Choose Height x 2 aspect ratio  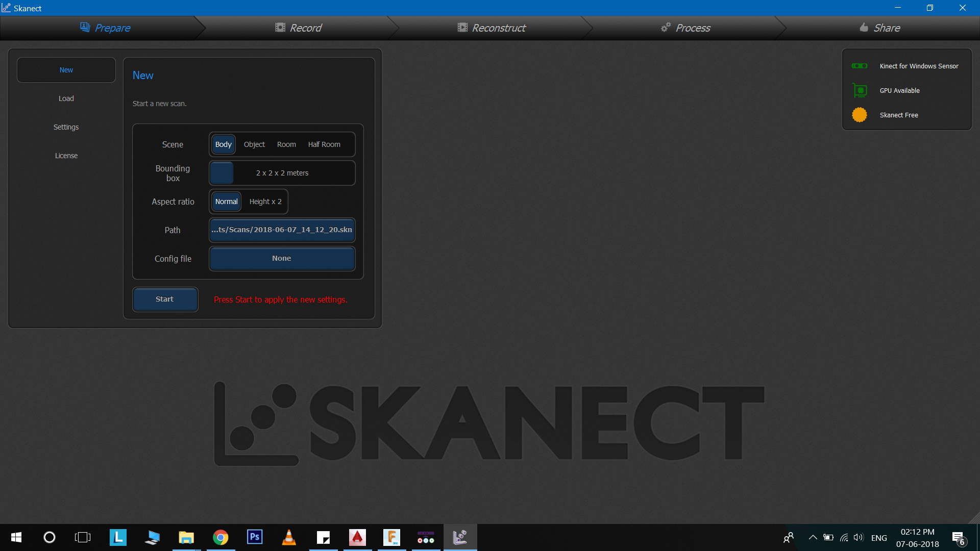pyautogui.click(x=265, y=202)
